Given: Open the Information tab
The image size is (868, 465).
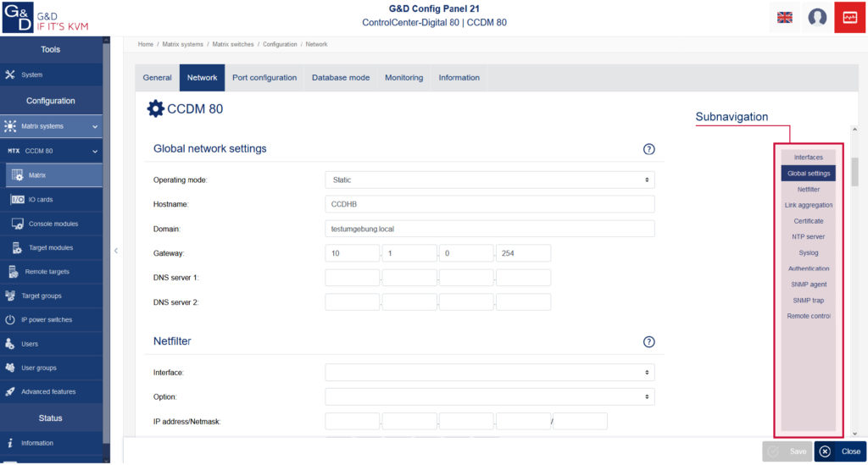Looking at the screenshot, I should click(x=459, y=77).
